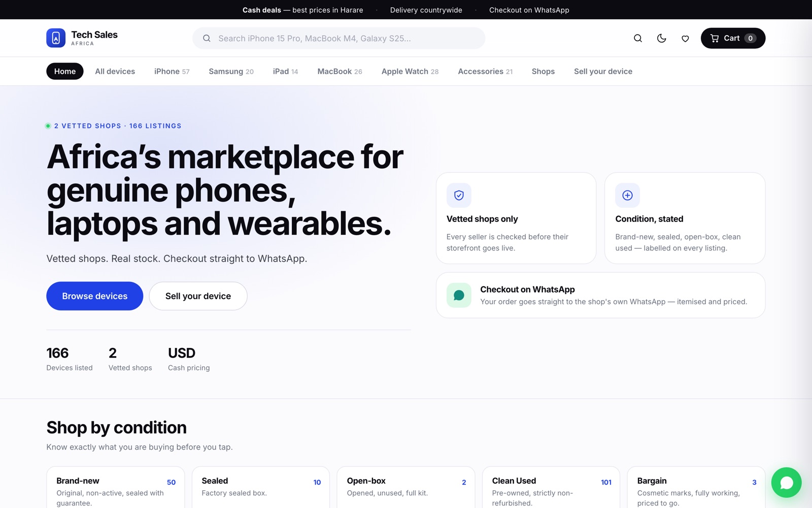Click the Tech Sales Africa logo icon
This screenshot has width=812, height=508.
56,38
